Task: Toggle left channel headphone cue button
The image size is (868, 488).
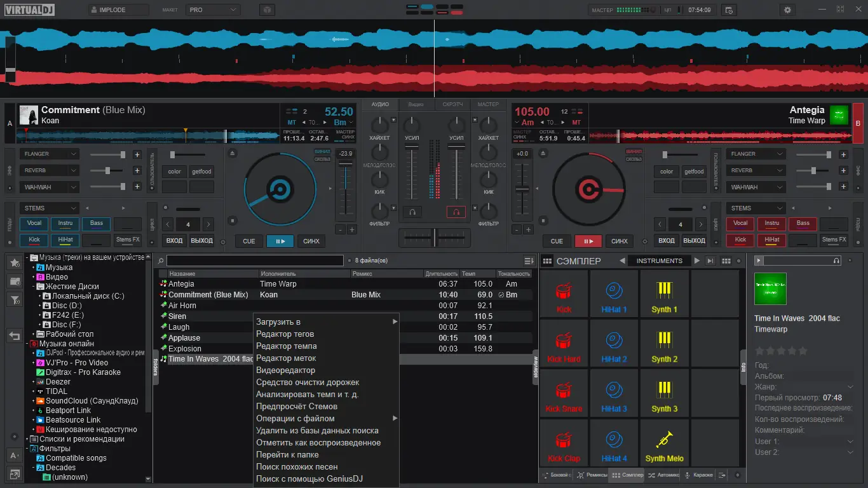Action: pyautogui.click(x=412, y=212)
